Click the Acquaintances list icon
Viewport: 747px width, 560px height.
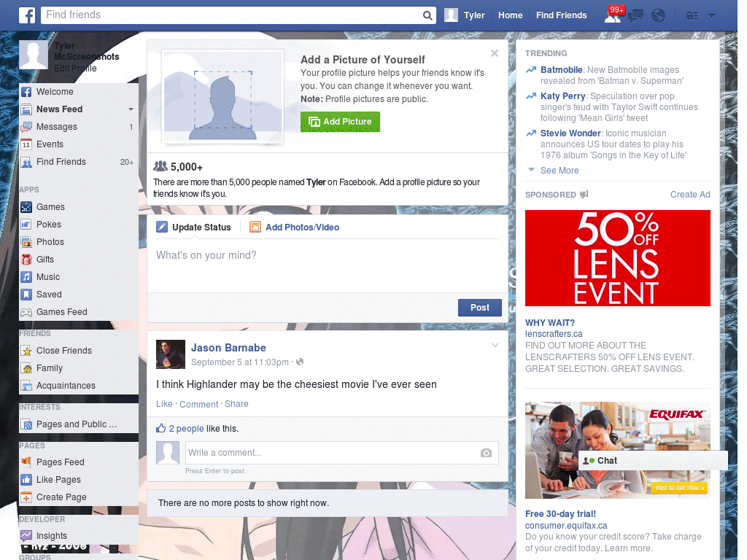coord(26,386)
